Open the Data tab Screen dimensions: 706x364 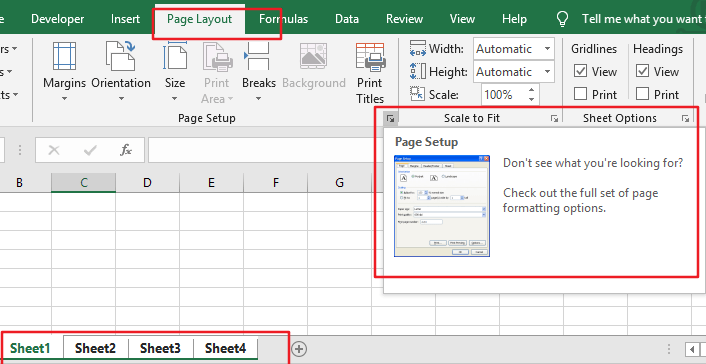tap(347, 19)
